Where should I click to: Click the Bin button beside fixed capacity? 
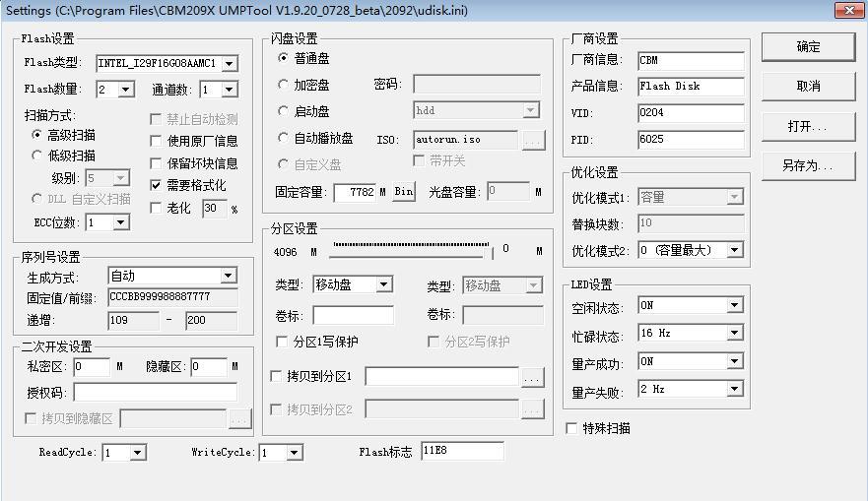tap(404, 193)
